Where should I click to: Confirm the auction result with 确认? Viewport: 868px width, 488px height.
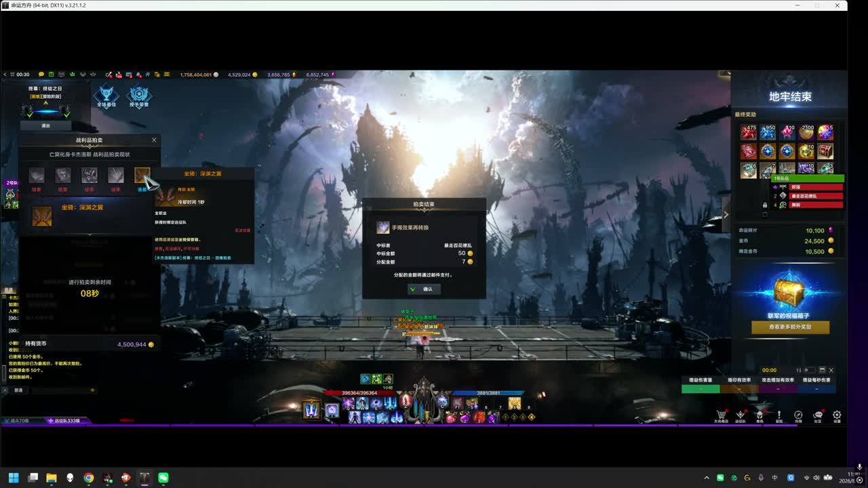pos(424,289)
